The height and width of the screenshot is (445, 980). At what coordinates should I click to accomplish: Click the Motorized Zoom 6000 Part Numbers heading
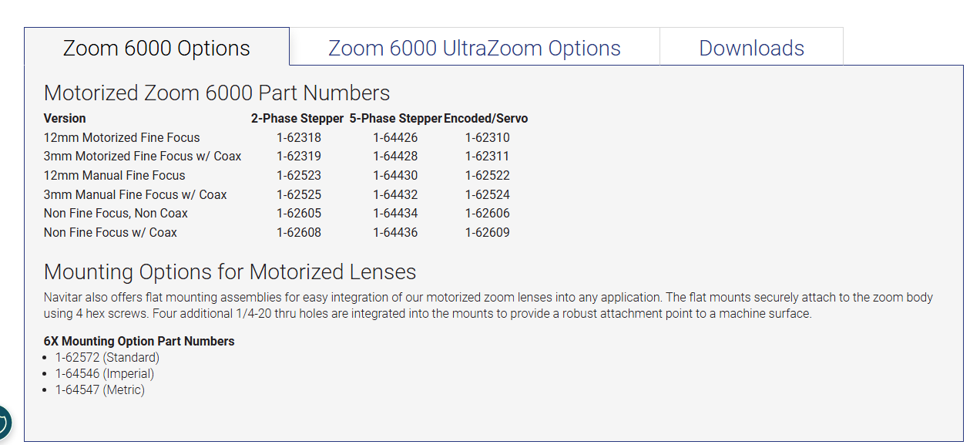coord(216,93)
